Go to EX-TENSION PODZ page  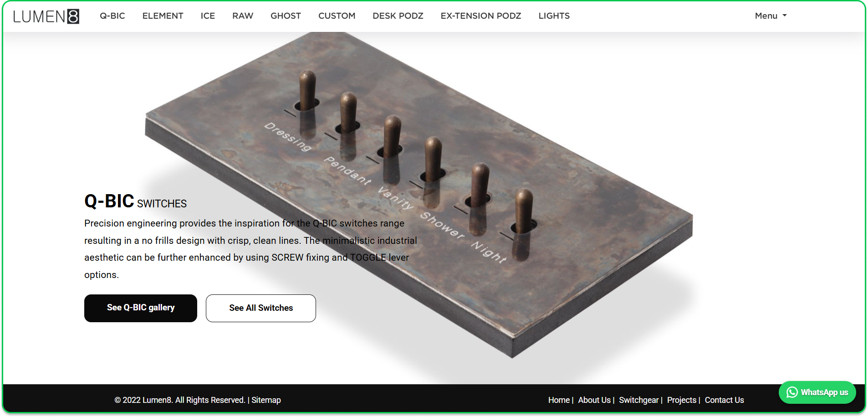(x=481, y=16)
